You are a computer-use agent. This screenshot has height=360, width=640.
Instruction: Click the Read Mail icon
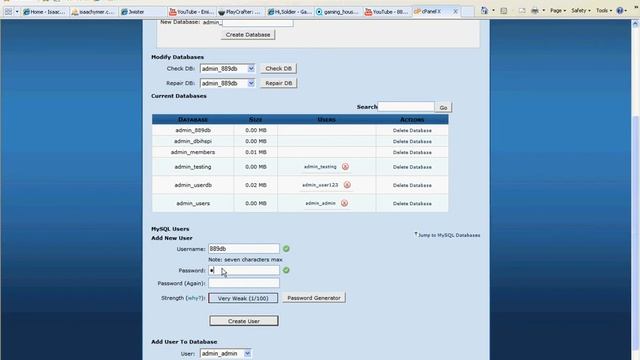pos(522,11)
